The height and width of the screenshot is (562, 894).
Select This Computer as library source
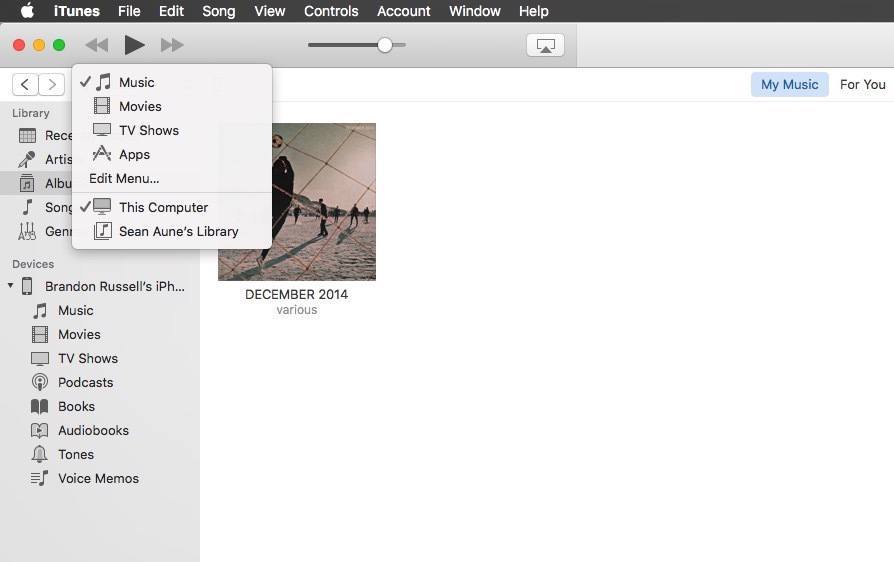163,207
